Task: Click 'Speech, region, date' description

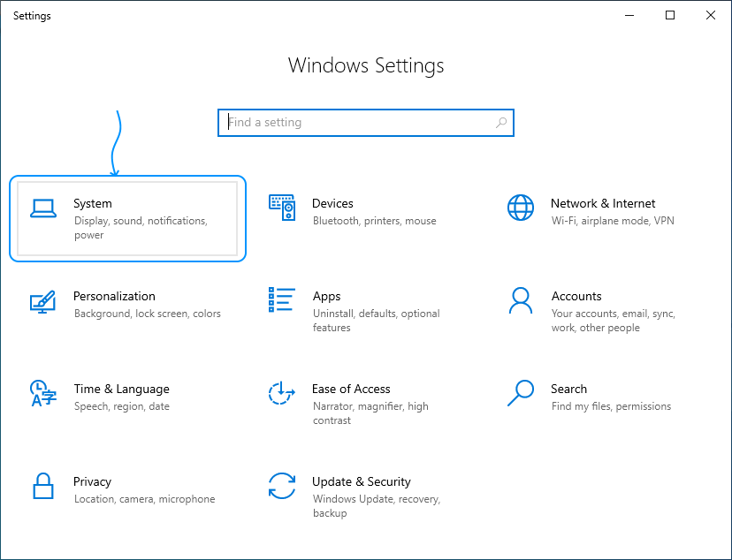Action: click(121, 406)
